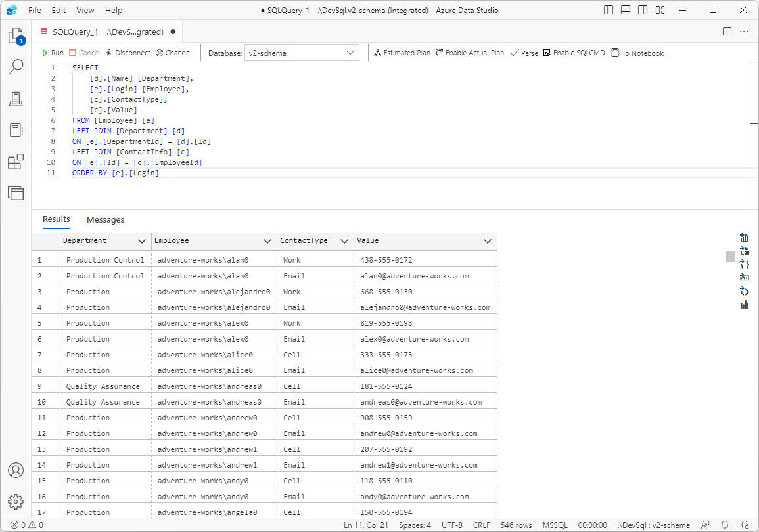Click the feedback icon in status bar
Image resolution: width=759 pixels, height=532 pixels.
click(x=705, y=525)
